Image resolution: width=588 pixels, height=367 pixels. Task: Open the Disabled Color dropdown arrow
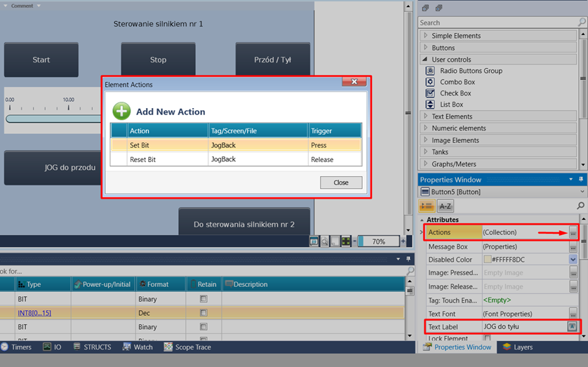coord(573,260)
